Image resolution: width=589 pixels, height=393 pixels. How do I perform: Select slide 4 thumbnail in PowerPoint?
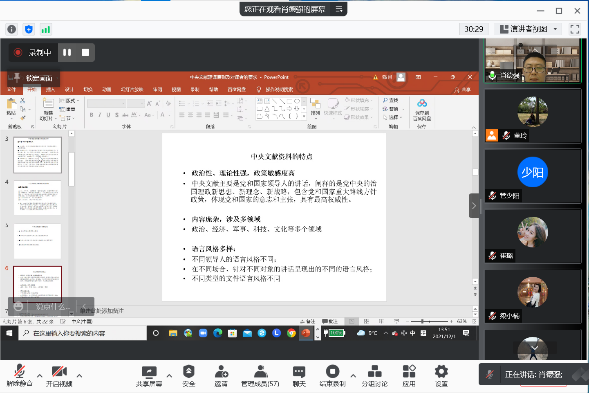point(38,198)
